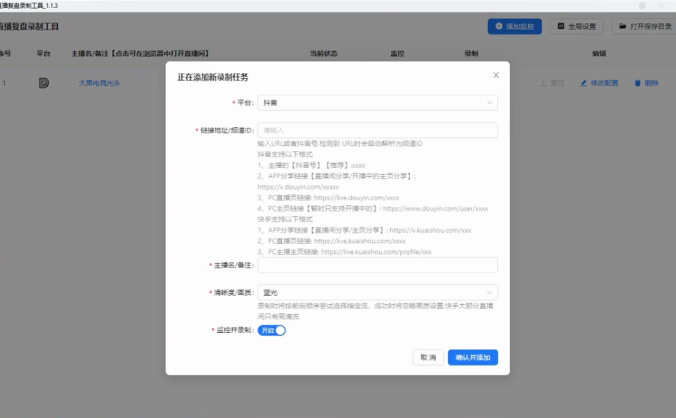
Task: Click the window title 直播复盘录制工具_1.1.3
Action: pos(28,6)
